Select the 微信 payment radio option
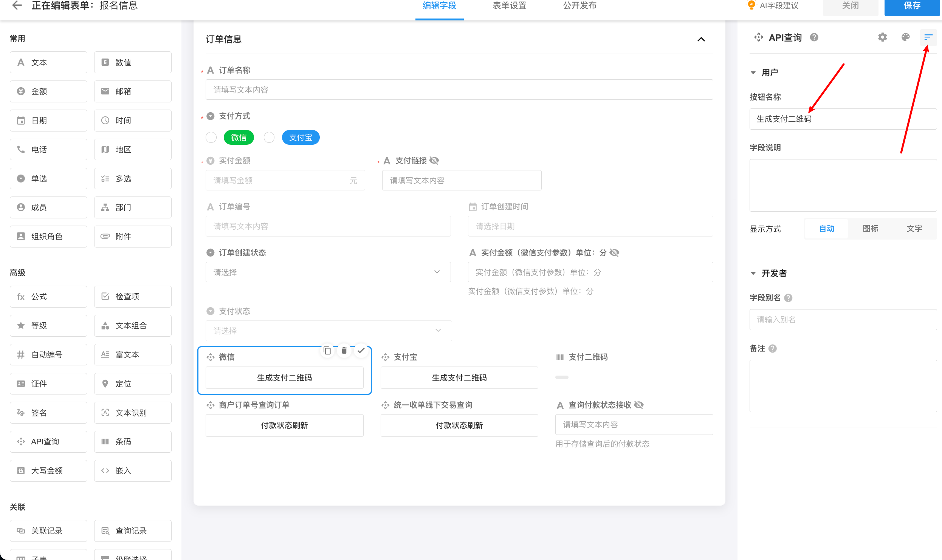Screen dimensions: 942x560 click(x=211, y=138)
